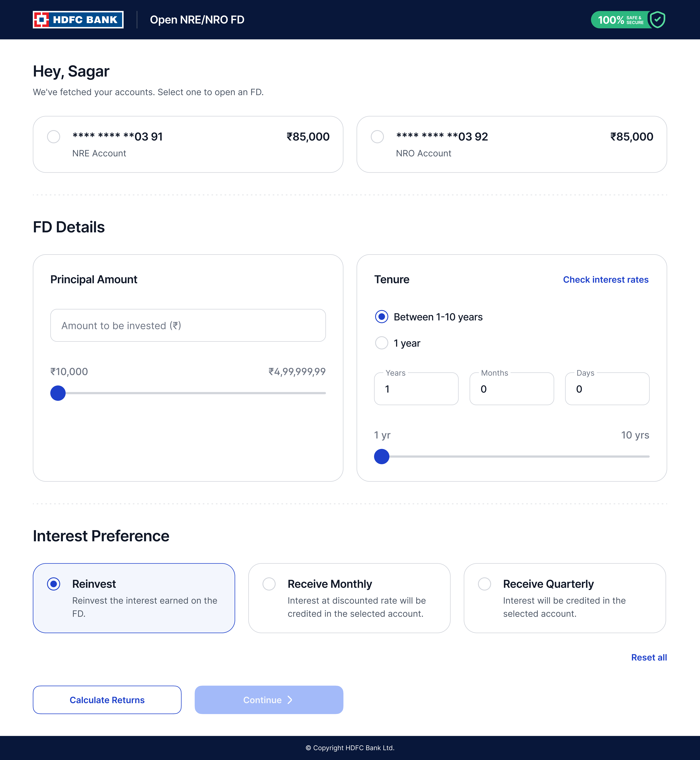The height and width of the screenshot is (760, 700).
Task: Click the HDFC Bank logo
Action: click(x=78, y=20)
